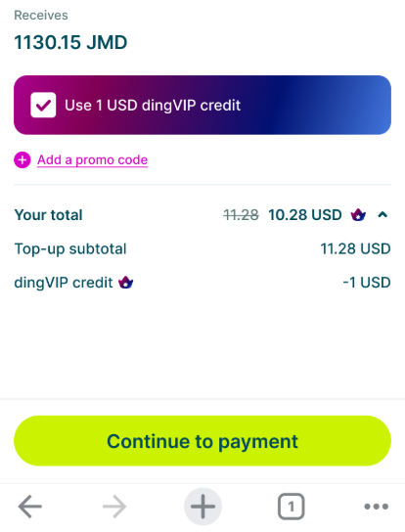Select the 10.28 USD discounted total
The width and height of the screenshot is (405, 532).
[x=305, y=215]
